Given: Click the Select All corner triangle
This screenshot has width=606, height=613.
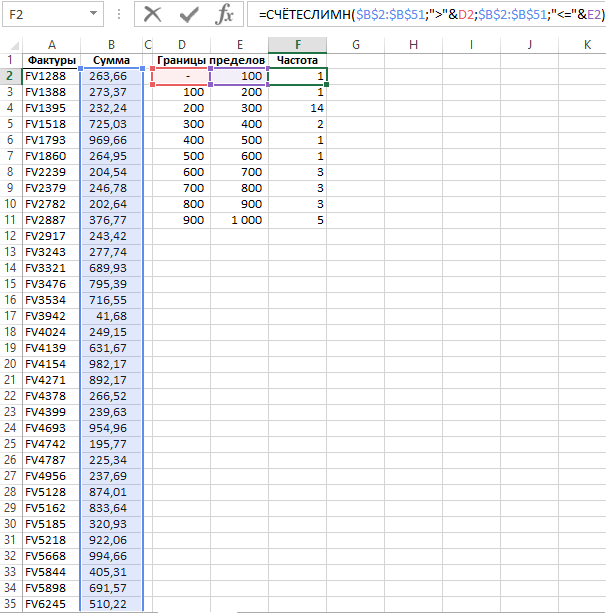Looking at the screenshot, I should 10,45.
